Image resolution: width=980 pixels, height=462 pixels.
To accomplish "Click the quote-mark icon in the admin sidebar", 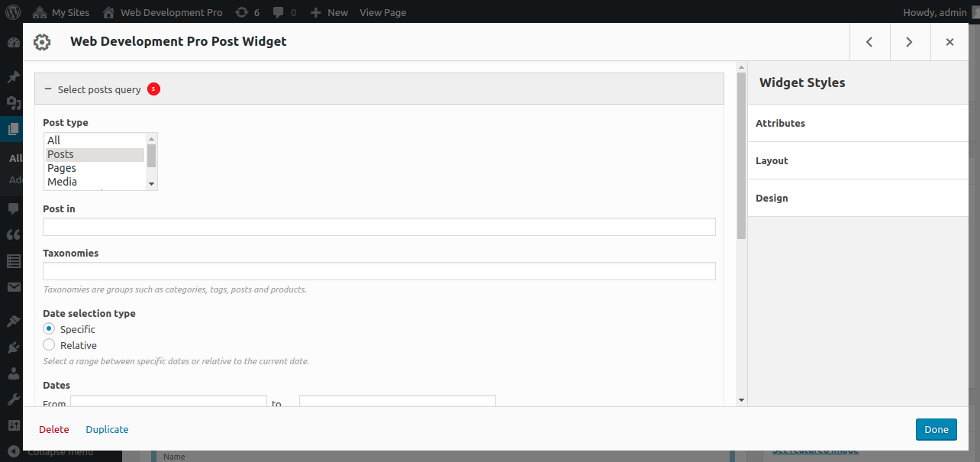I will (13, 234).
